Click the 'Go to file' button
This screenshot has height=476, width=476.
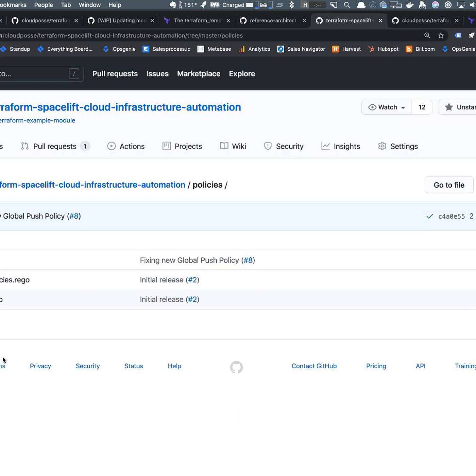point(449,185)
